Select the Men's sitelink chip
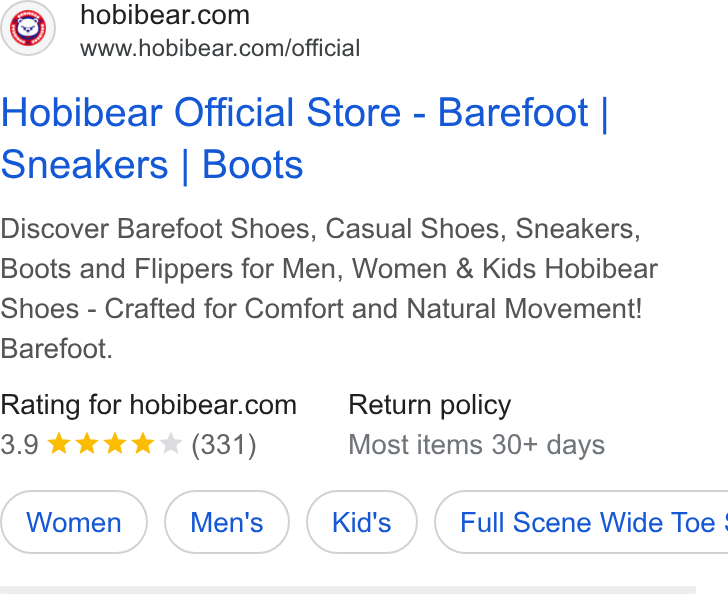Viewport: 728px width, 594px height. click(x=227, y=522)
